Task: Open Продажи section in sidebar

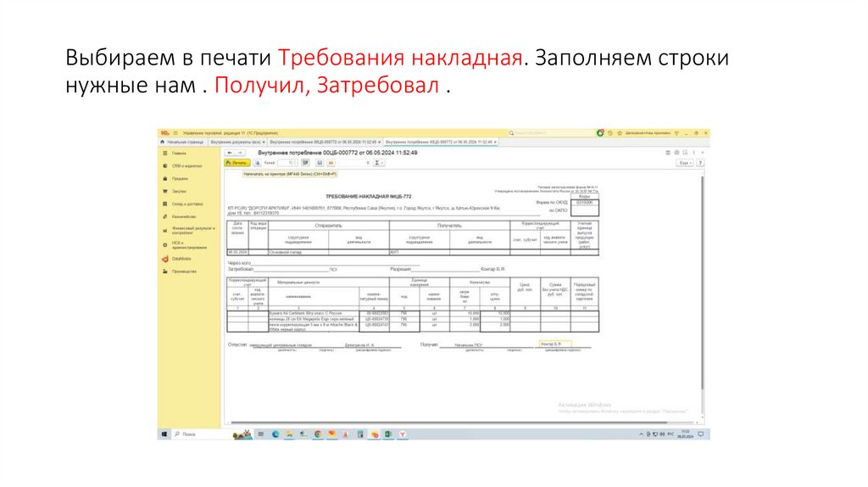Action: (x=180, y=178)
